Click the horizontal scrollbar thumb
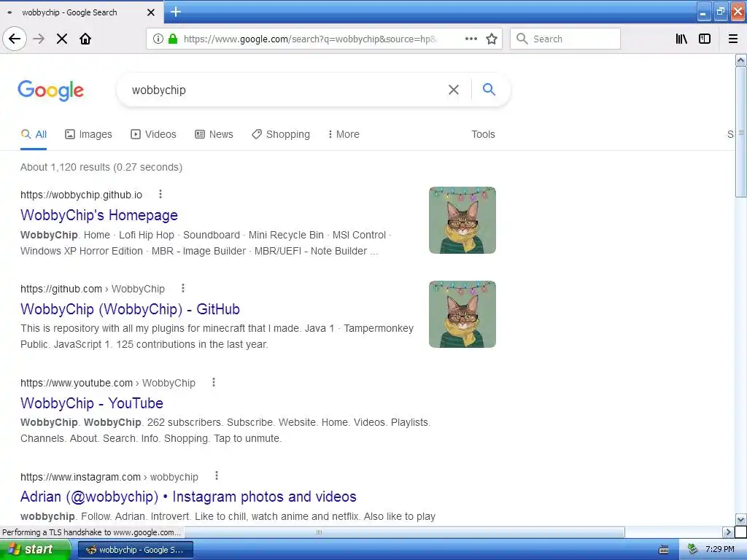747x560 pixels. pos(404,532)
